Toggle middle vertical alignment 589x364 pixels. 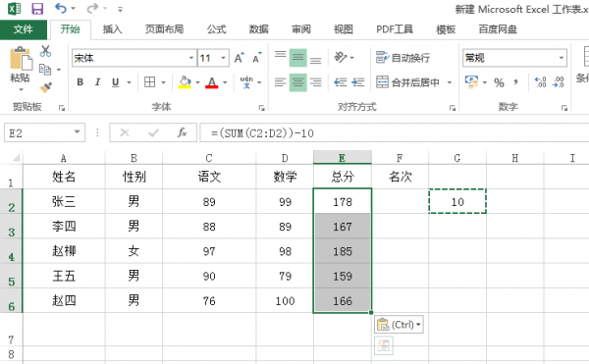297,58
